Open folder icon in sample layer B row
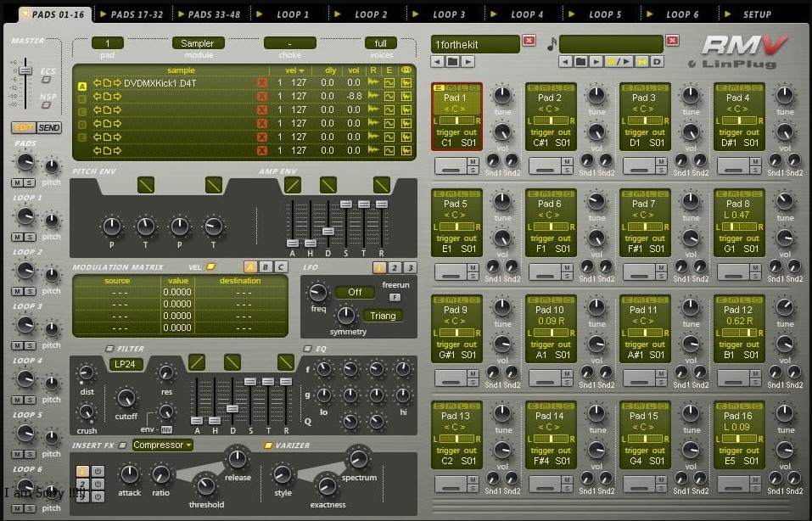This screenshot has width=812, height=521. tap(107, 97)
